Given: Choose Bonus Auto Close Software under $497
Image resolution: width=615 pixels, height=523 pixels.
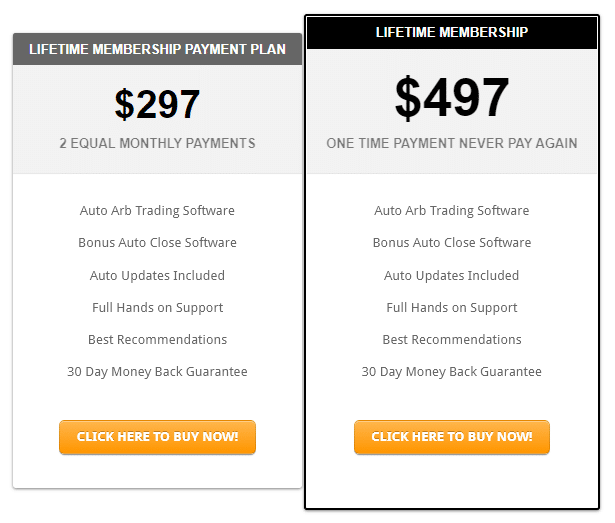Looking at the screenshot, I should click(452, 243).
